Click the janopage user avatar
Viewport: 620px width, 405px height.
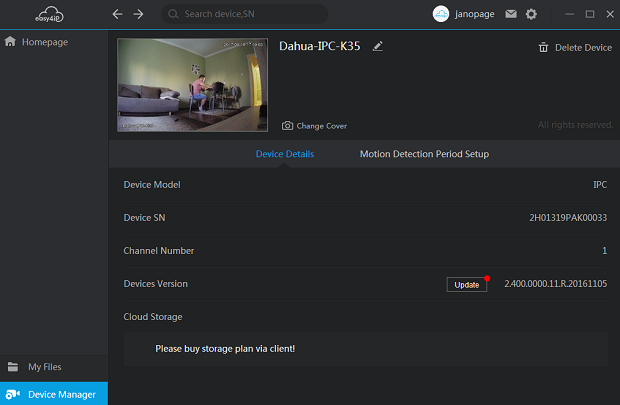click(x=441, y=15)
